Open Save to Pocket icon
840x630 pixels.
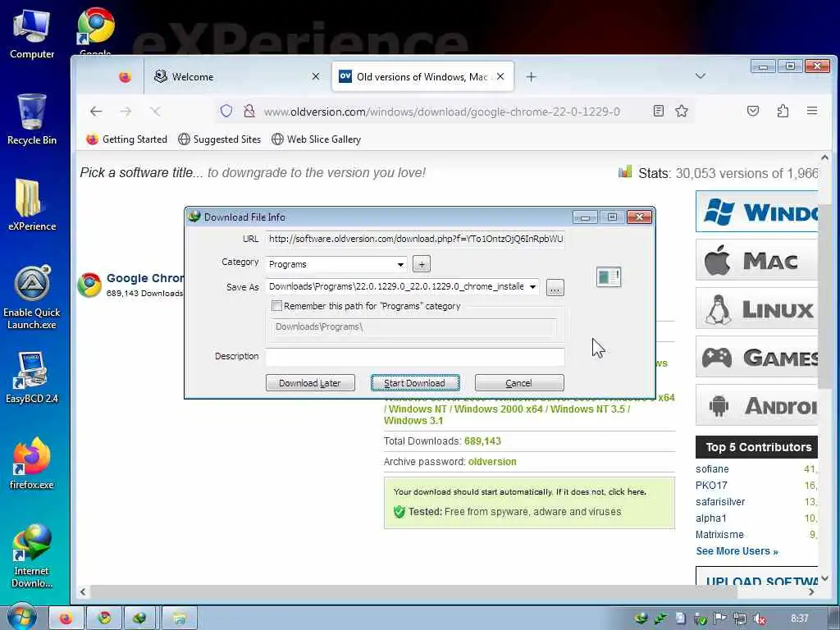coord(753,111)
